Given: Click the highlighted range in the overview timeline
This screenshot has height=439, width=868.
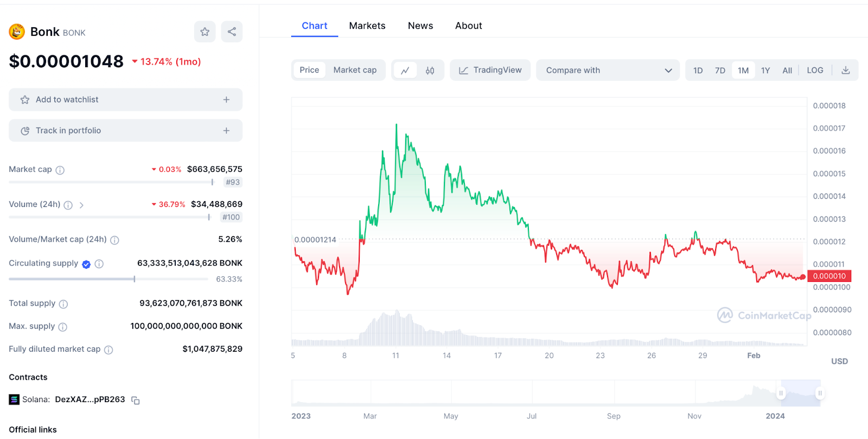Looking at the screenshot, I should pos(800,393).
